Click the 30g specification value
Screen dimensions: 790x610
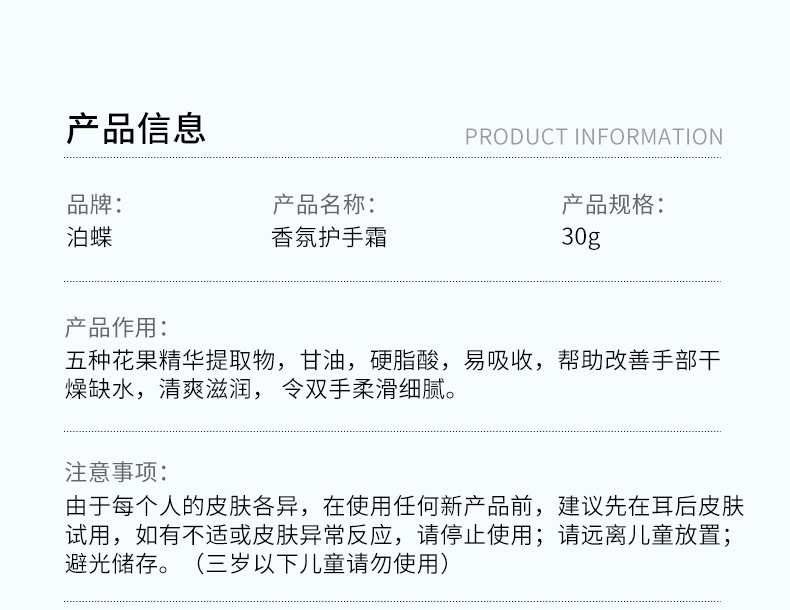[581, 238]
